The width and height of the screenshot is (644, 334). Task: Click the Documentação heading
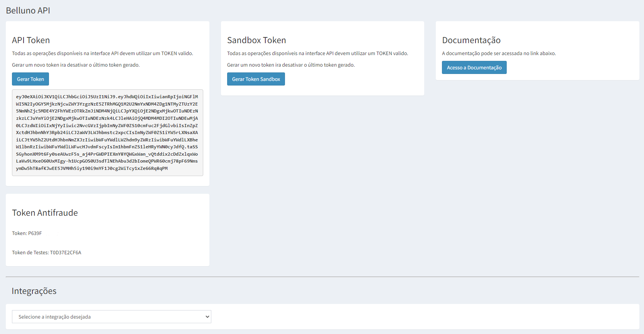[471, 40]
